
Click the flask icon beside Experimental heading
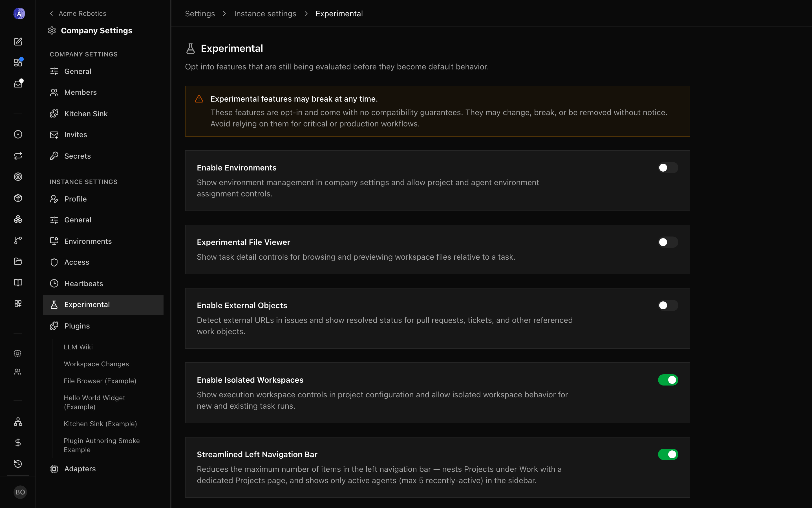click(191, 48)
